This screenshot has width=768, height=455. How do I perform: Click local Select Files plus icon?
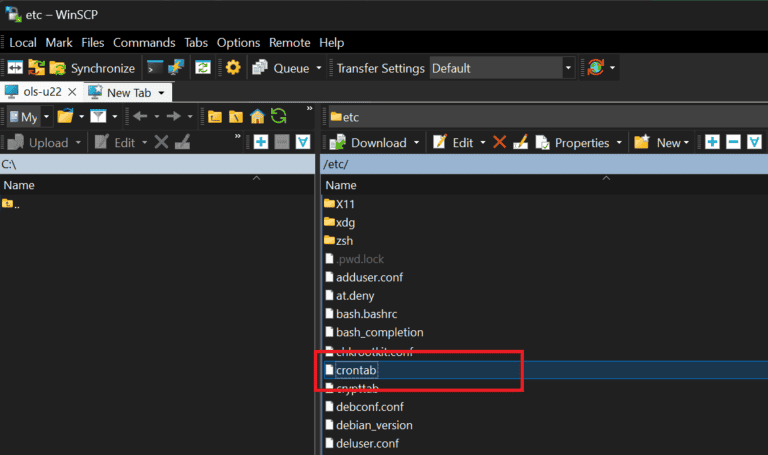(261, 143)
